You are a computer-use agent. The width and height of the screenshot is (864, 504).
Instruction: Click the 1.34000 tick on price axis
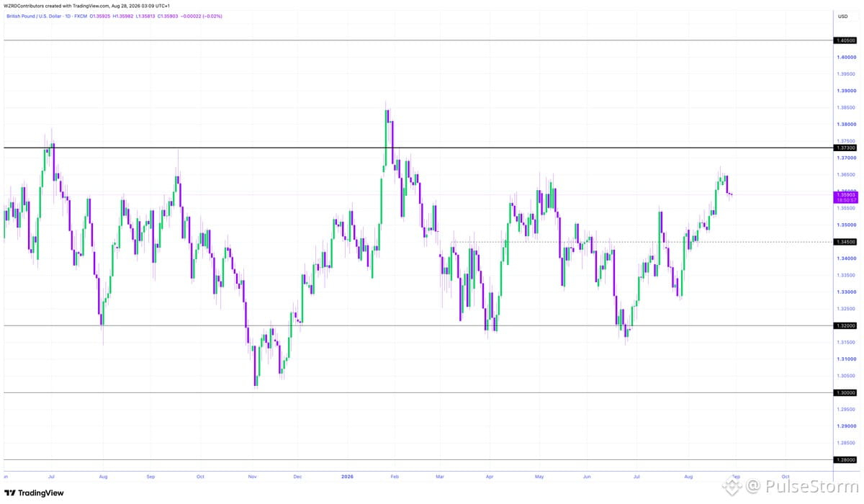point(845,258)
